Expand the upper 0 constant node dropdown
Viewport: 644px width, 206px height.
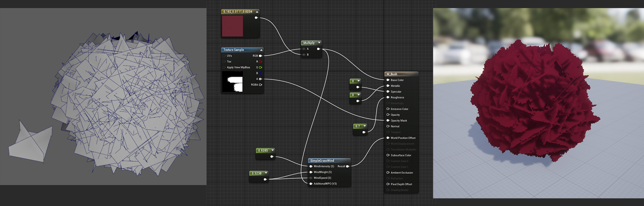point(358,81)
